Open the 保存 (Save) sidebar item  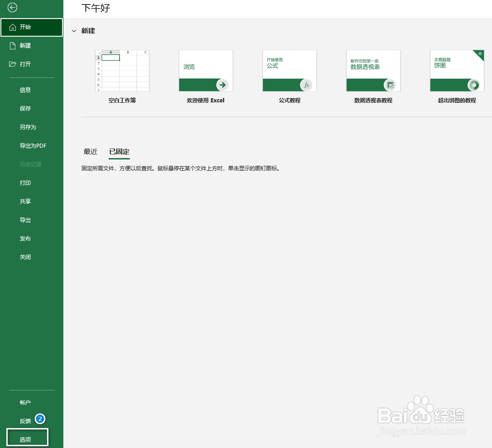[26, 108]
